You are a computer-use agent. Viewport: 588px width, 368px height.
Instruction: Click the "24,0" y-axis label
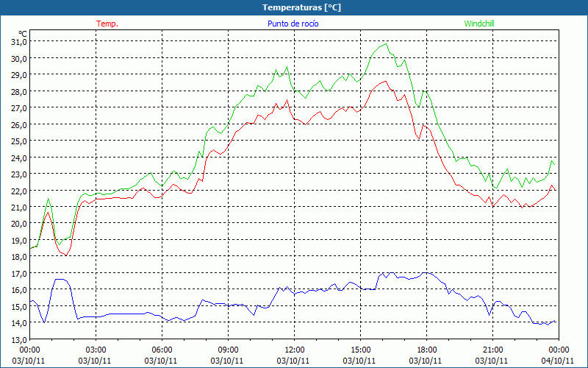[19, 158]
